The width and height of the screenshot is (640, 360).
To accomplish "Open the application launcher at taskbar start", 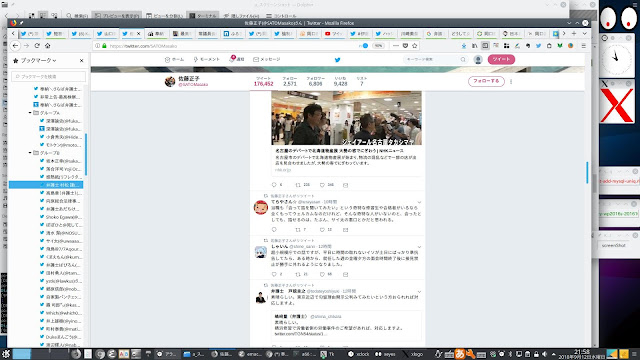I will pos(6,354).
